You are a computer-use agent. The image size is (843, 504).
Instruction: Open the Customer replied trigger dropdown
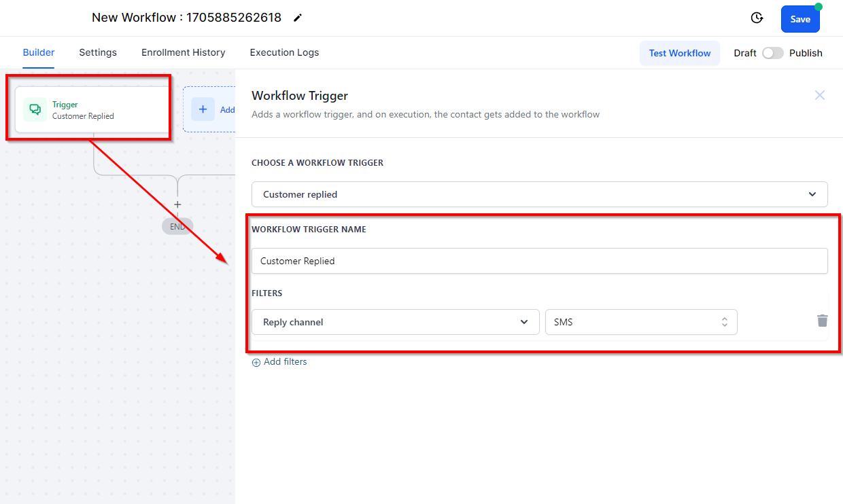coord(539,194)
